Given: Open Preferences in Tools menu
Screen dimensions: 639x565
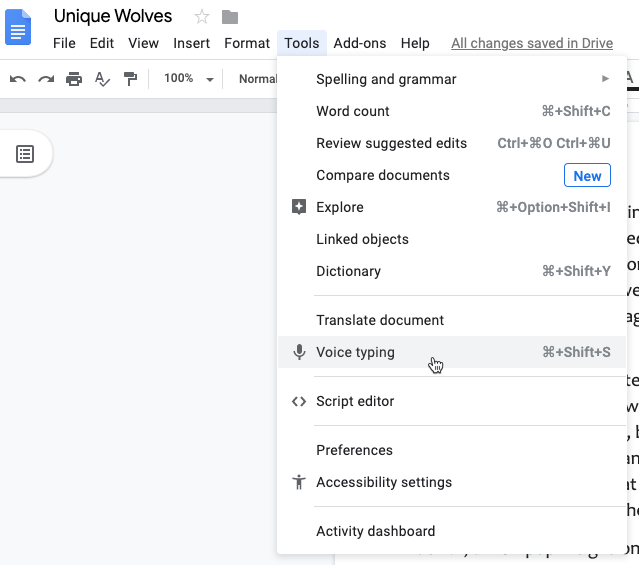Looking at the screenshot, I should [x=452, y=450].
